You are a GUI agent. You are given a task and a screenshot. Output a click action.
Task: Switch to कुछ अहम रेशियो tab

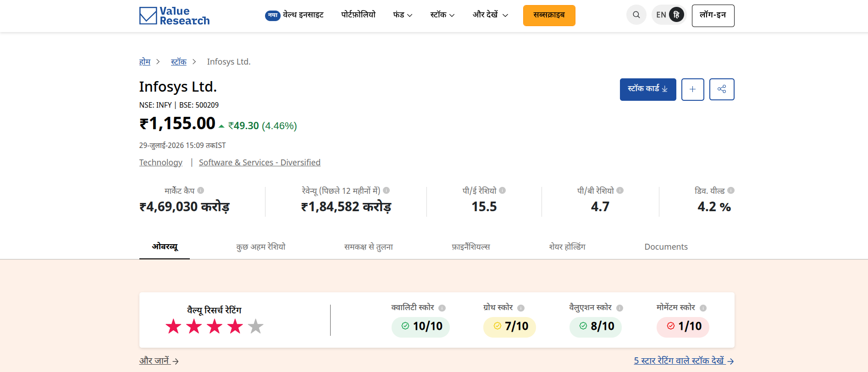[261, 247]
